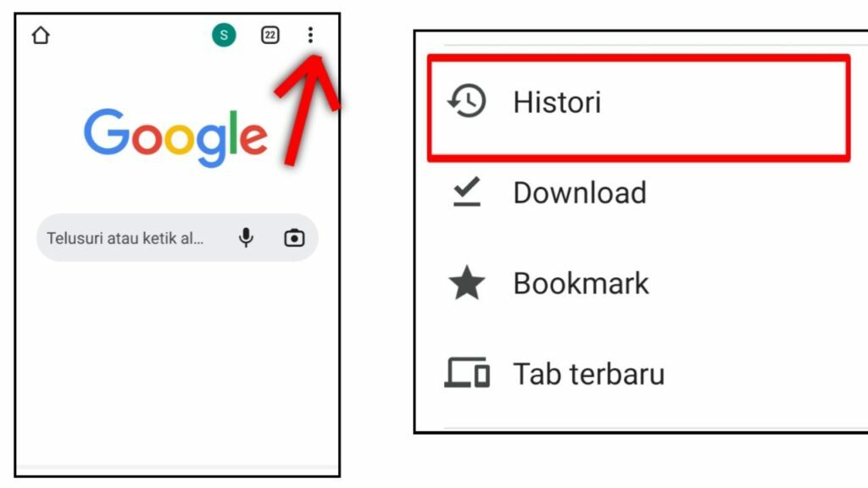Open the three-dot Chrome menu
Screen dimensions: 868x488
click(x=310, y=36)
